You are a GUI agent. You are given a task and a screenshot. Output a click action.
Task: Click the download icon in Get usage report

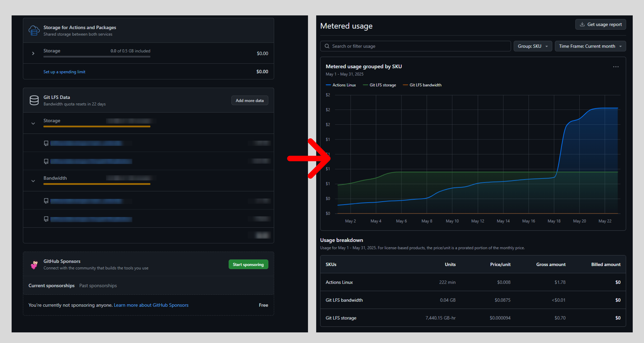[x=582, y=24]
